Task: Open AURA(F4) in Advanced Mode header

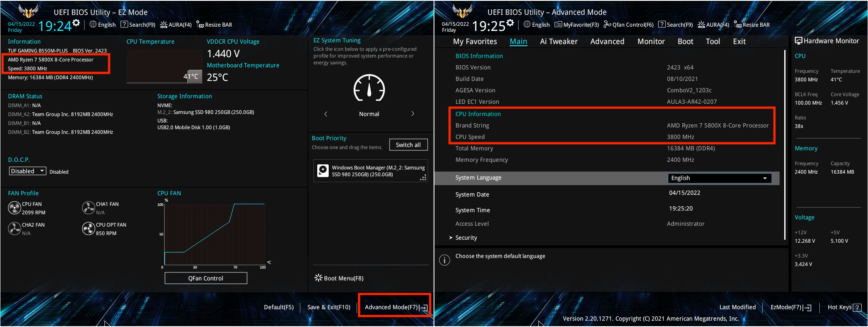Action: pyautogui.click(x=713, y=25)
